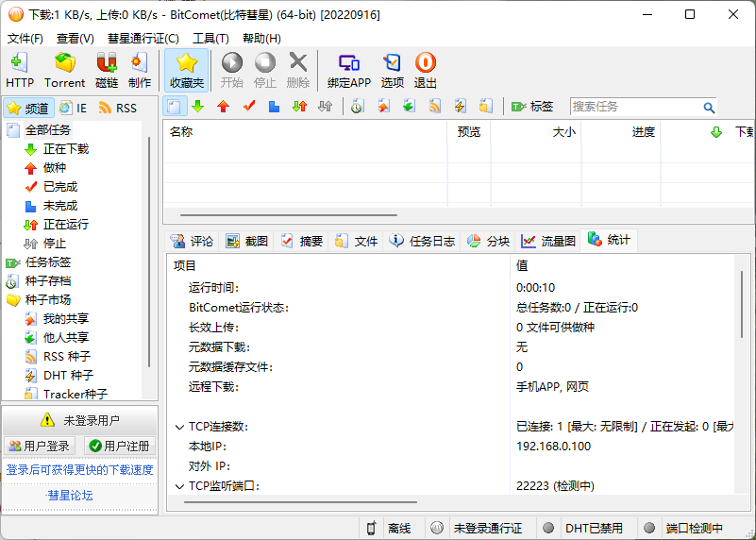Open the 任务日志 task log tab
This screenshot has height=540, width=756.
422,241
